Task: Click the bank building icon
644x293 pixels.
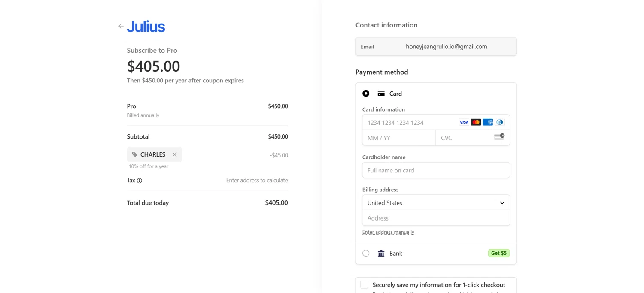Action: (381, 253)
